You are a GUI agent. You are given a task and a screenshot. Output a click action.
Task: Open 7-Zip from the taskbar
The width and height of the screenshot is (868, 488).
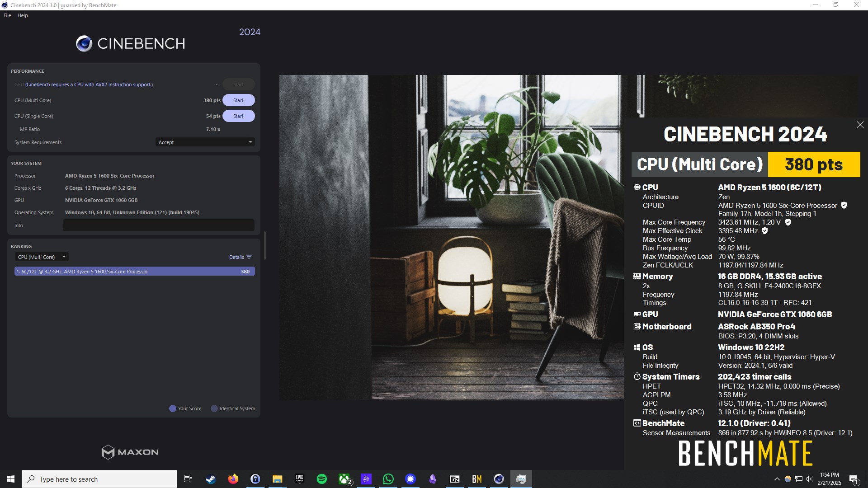(x=455, y=479)
